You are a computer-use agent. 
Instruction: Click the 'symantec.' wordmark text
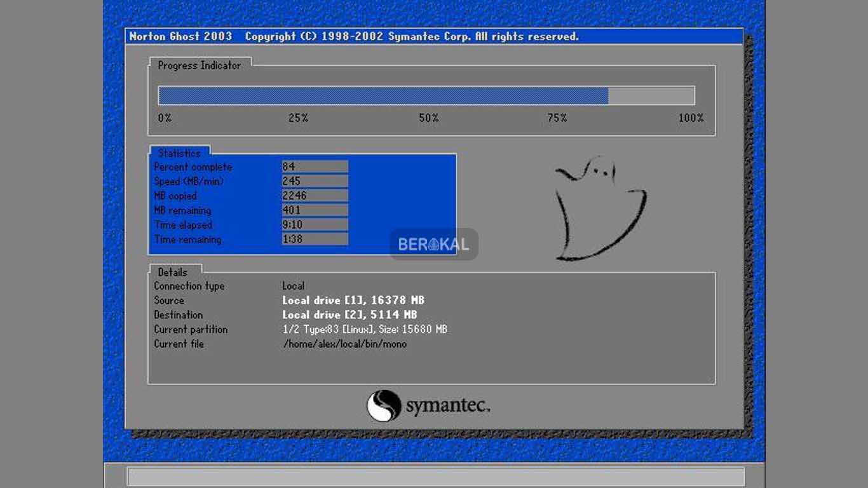click(448, 406)
